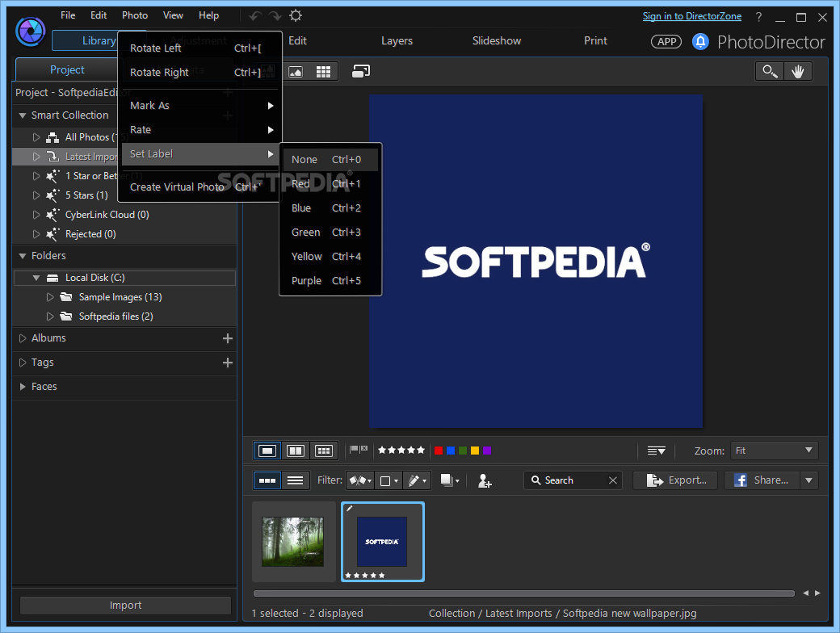This screenshot has height=633, width=840.
Task: Click the Share button
Action: [762, 480]
